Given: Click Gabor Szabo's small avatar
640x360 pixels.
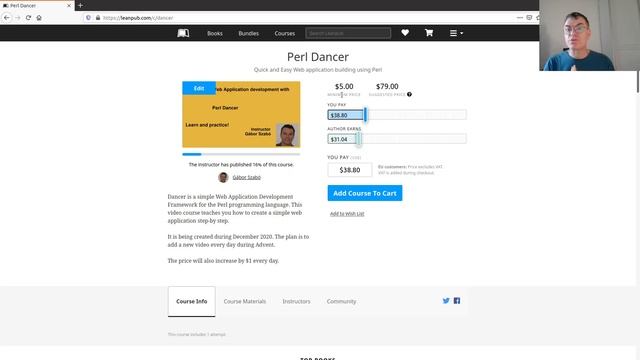Looking at the screenshot, I should pyautogui.click(x=223, y=177).
